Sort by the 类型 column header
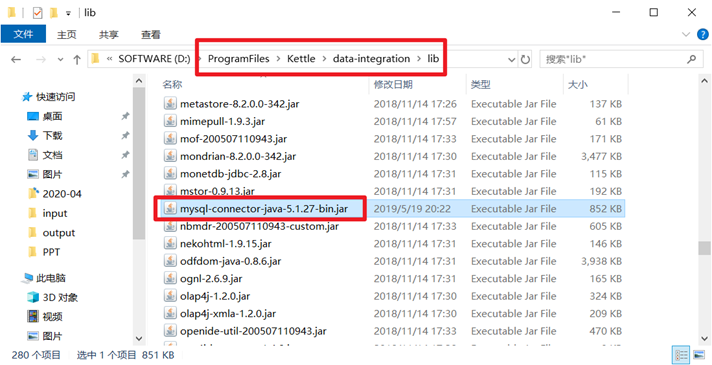This screenshot has height=365, width=712. point(481,84)
